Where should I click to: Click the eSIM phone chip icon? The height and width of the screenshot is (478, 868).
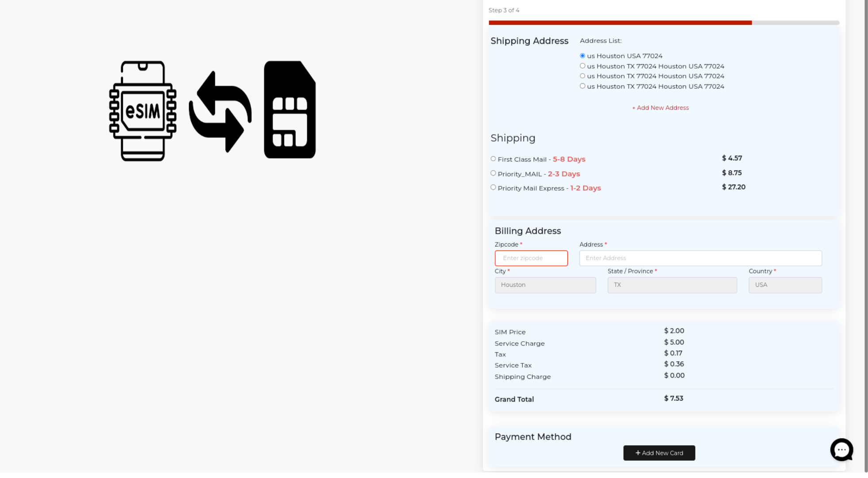[x=143, y=111]
